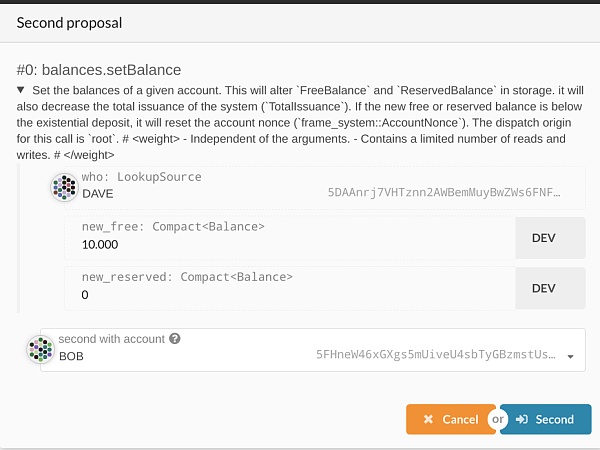This screenshot has width=600, height=450.
Task: Click BOB's account identicon
Action: (40, 349)
